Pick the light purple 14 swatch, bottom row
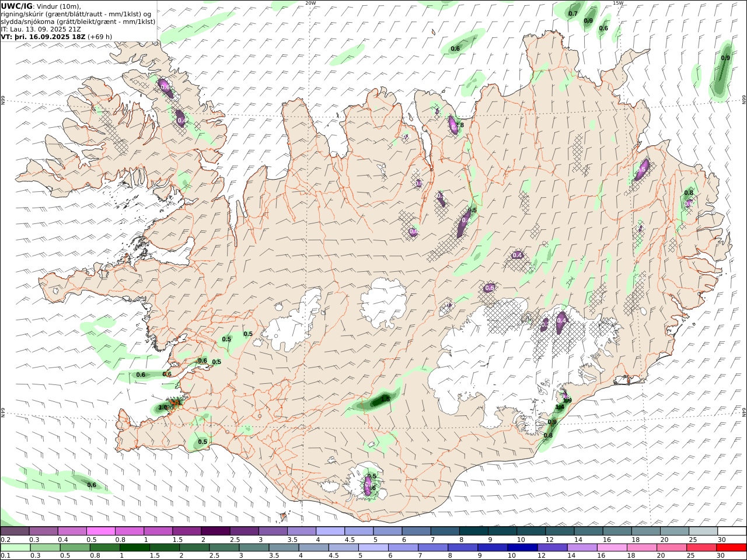This screenshot has height=560, width=747. (581, 548)
